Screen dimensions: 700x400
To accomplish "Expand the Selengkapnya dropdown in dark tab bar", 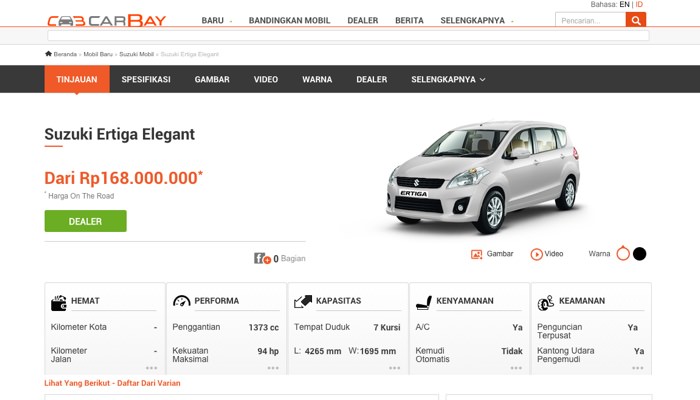I will (x=448, y=79).
